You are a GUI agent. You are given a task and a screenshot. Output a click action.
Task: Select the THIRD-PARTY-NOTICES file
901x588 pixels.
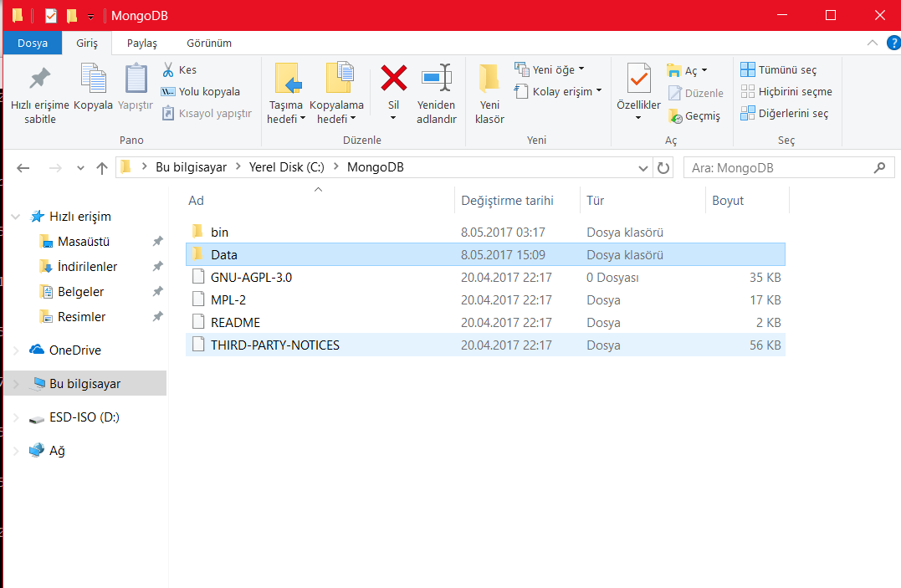[485, 345]
